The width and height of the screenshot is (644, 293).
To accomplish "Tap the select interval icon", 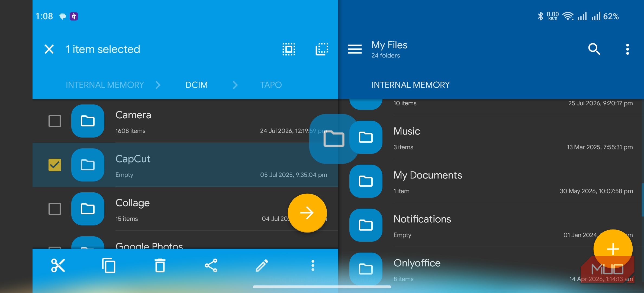I will click(322, 49).
